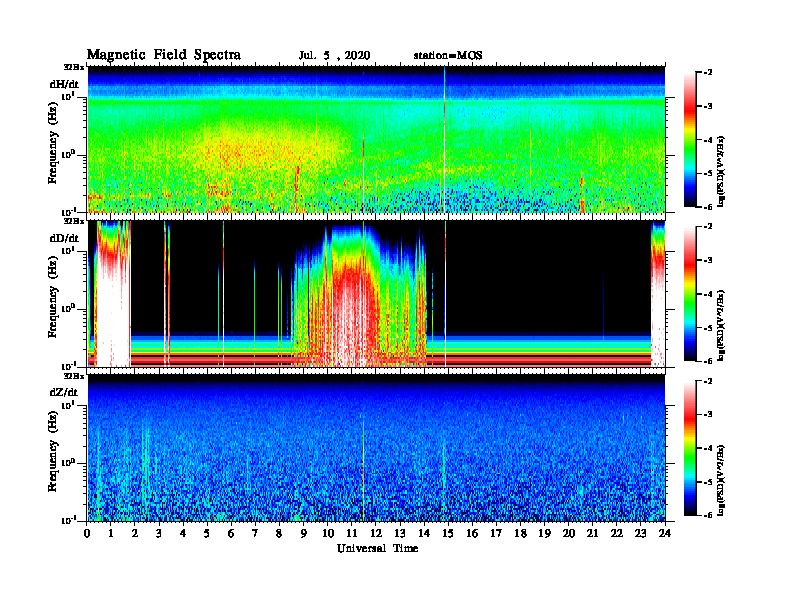Click hour tick label "2" on time axis
792x612 pixels.
(135, 534)
